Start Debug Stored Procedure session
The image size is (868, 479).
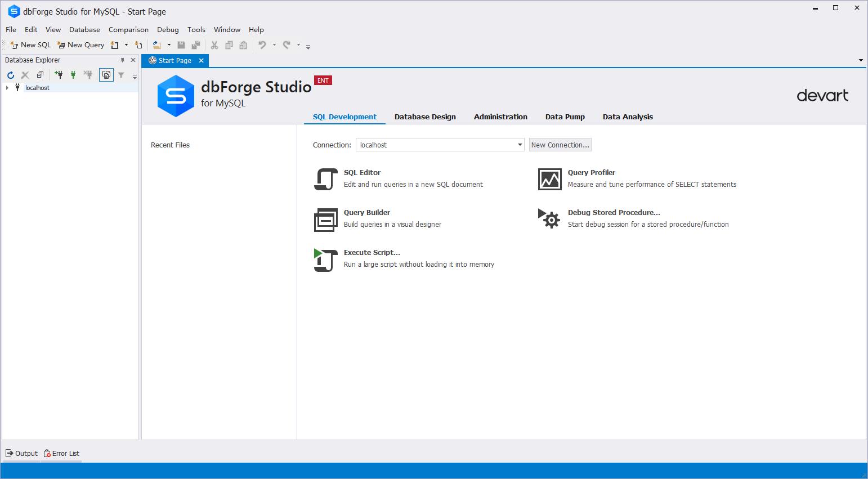(x=549, y=220)
